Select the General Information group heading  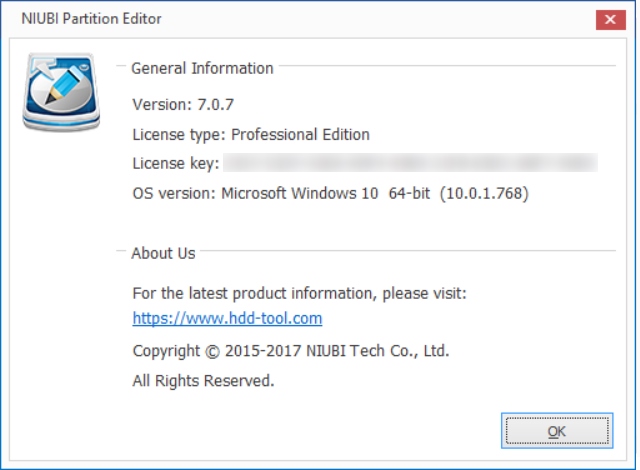click(202, 68)
